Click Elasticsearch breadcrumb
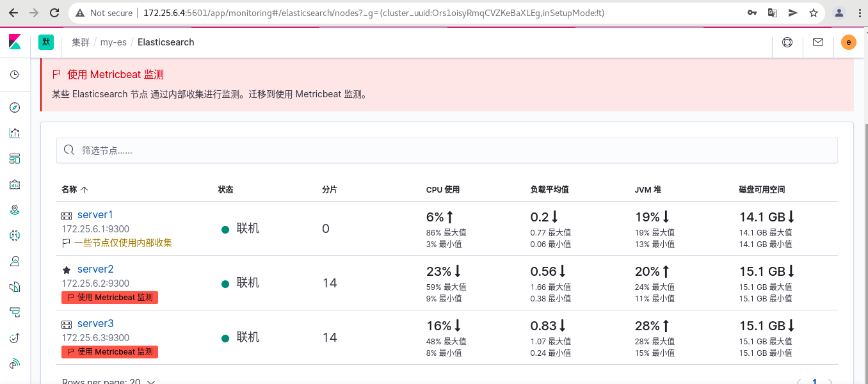Image resolution: width=868 pixels, height=384 pixels. click(166, 42)
